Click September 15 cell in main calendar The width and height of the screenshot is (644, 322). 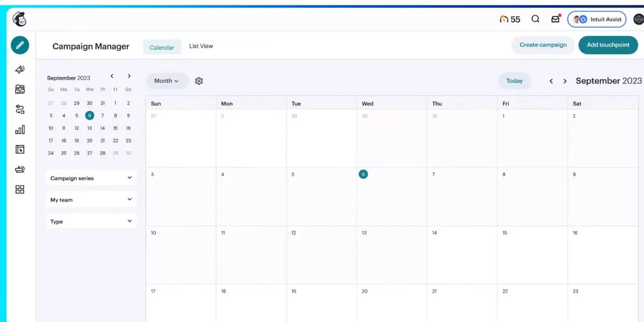(532, 255)
